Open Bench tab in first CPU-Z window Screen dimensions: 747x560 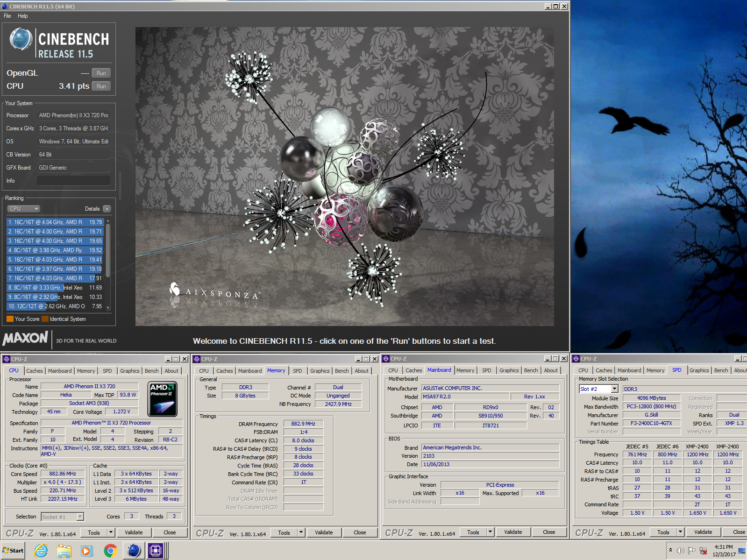click(151, 371)
